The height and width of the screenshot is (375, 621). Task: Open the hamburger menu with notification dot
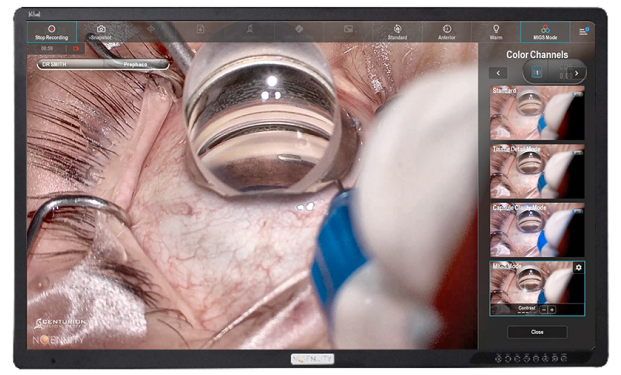click(x=583, y=32)
